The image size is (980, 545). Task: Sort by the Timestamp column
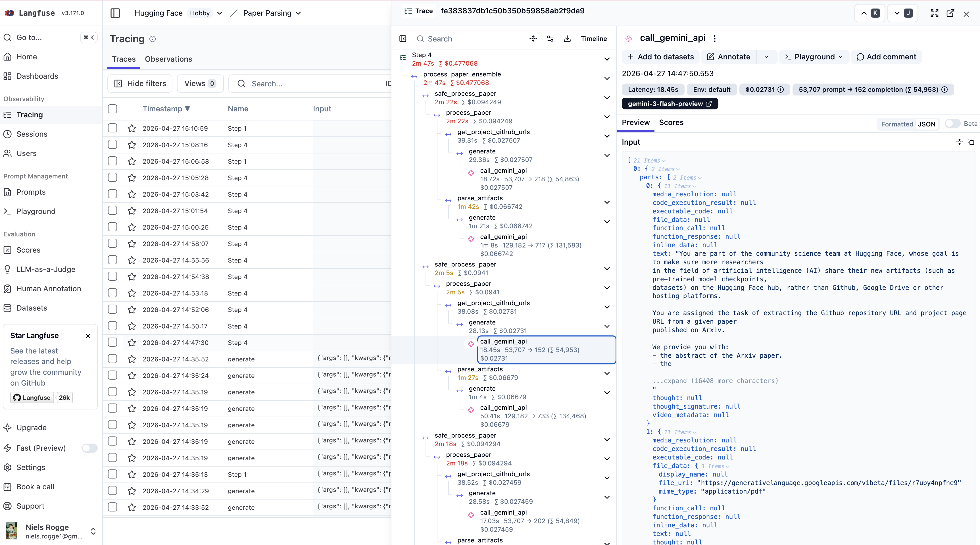[x=166, y=109]
